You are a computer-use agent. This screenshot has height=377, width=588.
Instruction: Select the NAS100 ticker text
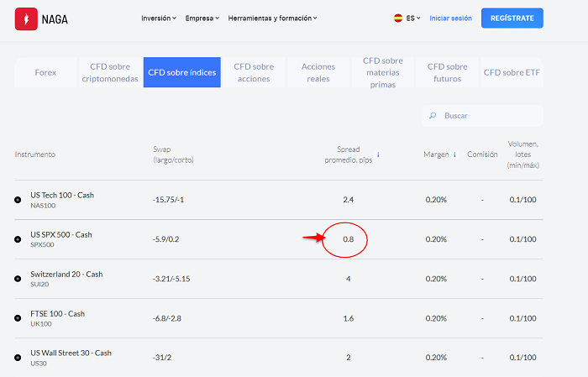(43, 206)
